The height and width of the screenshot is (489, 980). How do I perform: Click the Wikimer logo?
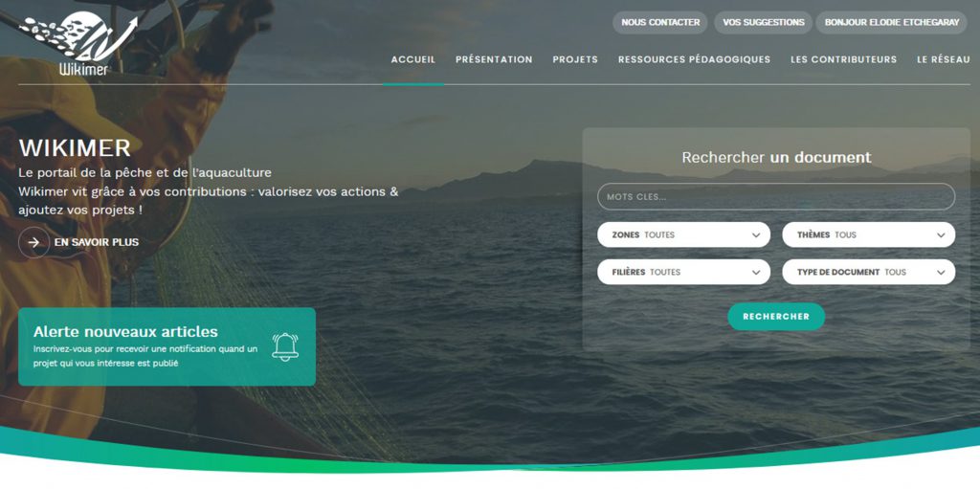click(79, 44)
